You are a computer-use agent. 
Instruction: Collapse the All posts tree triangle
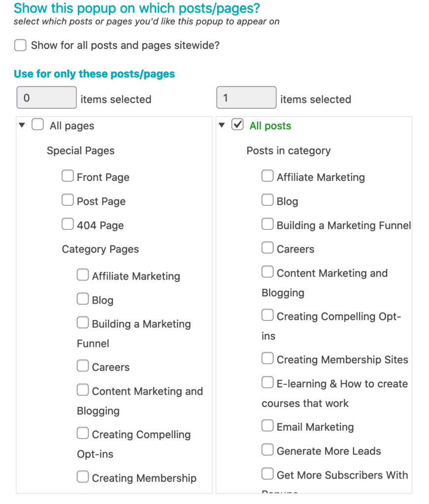click(222, 126)
